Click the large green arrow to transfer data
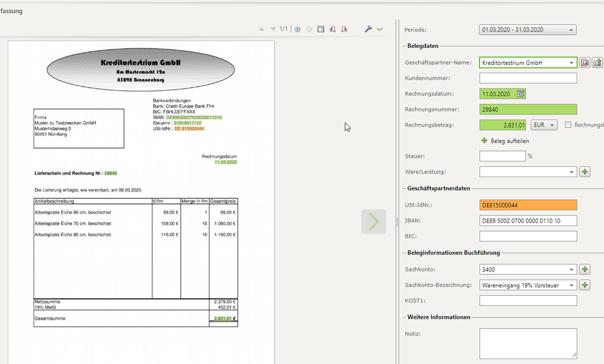 point(374,221)
